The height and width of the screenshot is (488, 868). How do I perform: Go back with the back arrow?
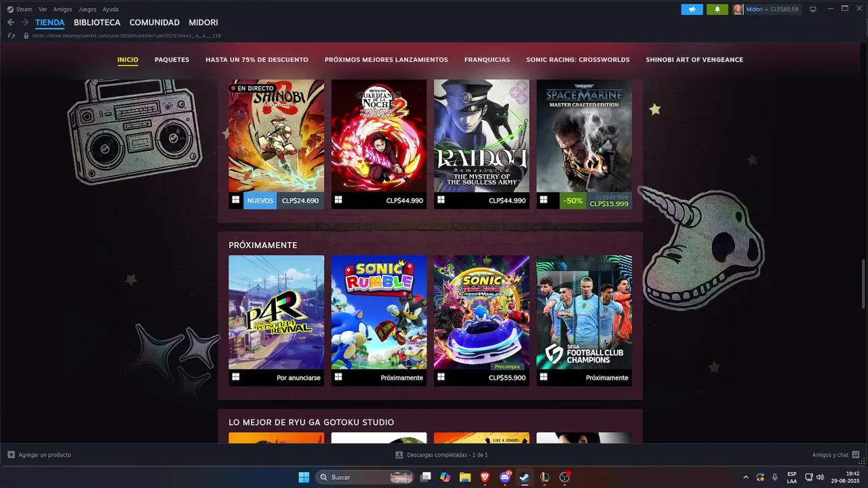pyautogui.click(x=11, y=22)
